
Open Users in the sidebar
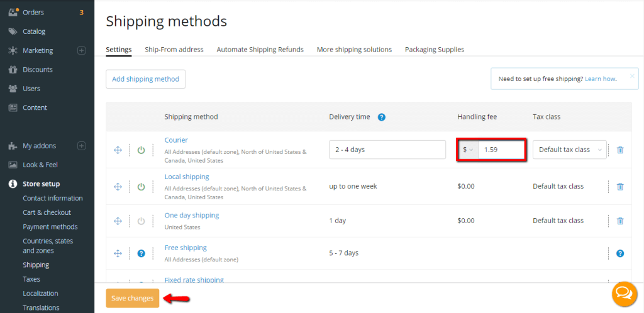click(31, 89)
